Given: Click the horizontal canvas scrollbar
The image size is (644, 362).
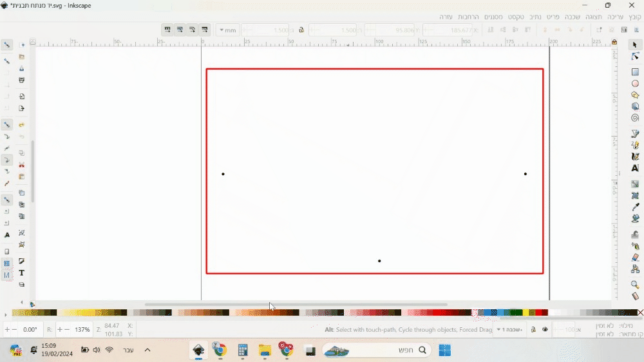Looking at the screenshot, I should click(x=296, y=305).
